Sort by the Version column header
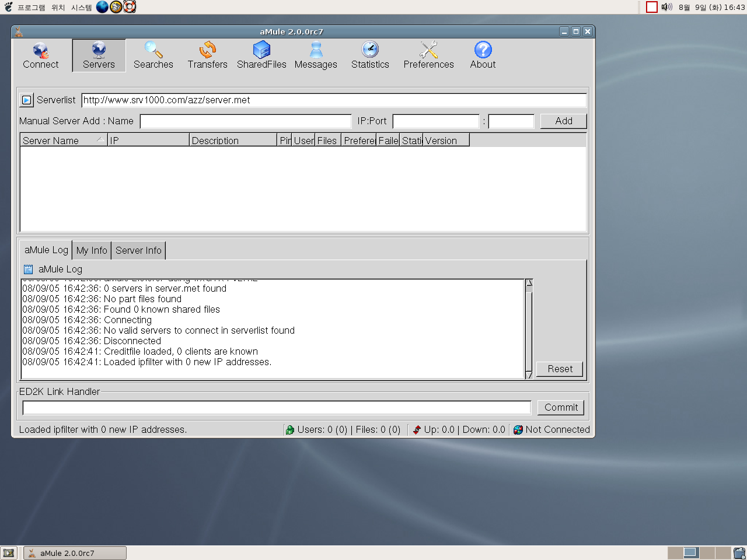This screenshot has height=560, width=747. point(446,141)
